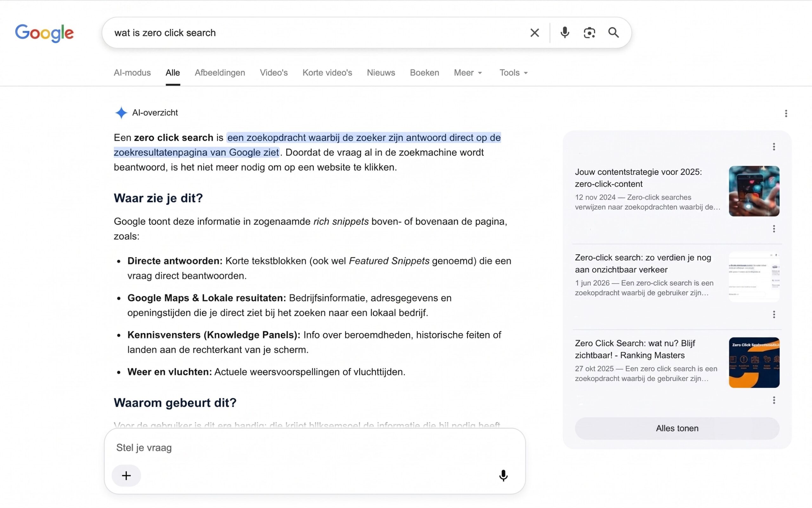
Task: Open menu for Jouw contentstrategie result
Action: coord(774,229)
